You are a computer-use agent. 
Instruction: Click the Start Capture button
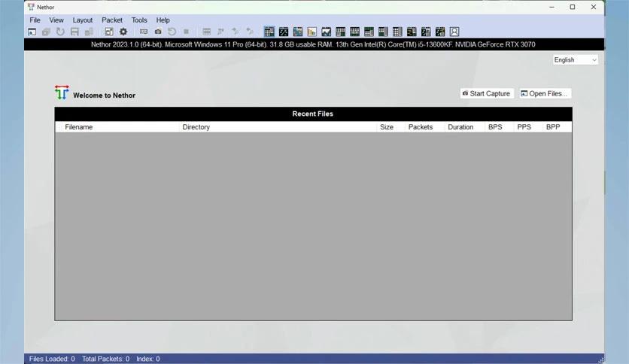[487, 93]
